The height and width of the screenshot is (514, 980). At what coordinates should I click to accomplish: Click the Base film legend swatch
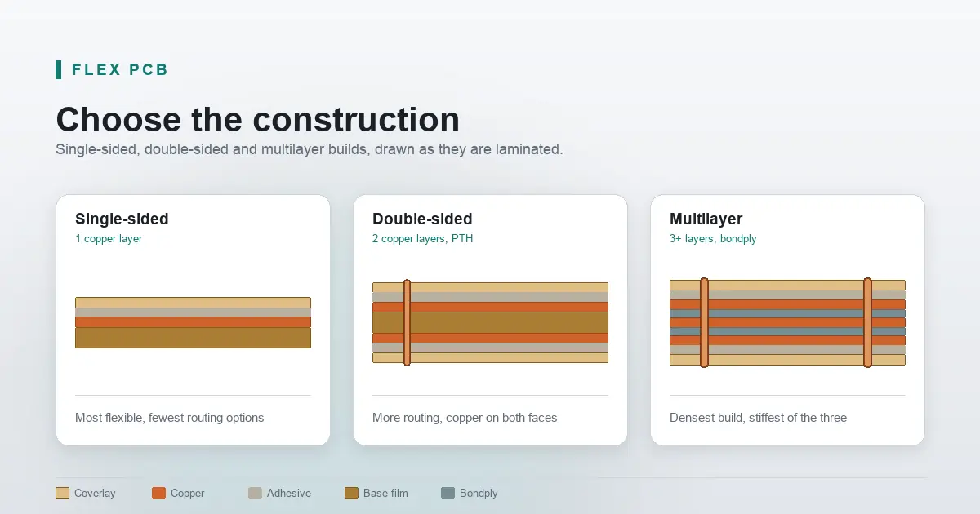351,493
